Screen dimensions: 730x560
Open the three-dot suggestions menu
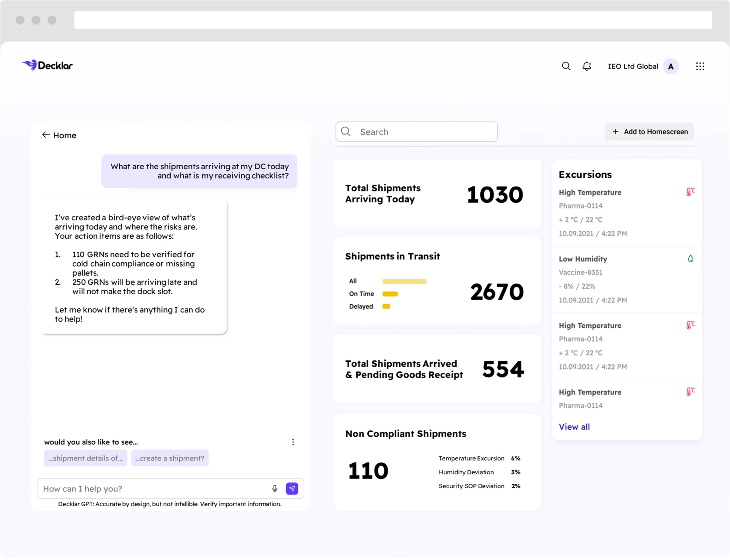pos(293,442)
